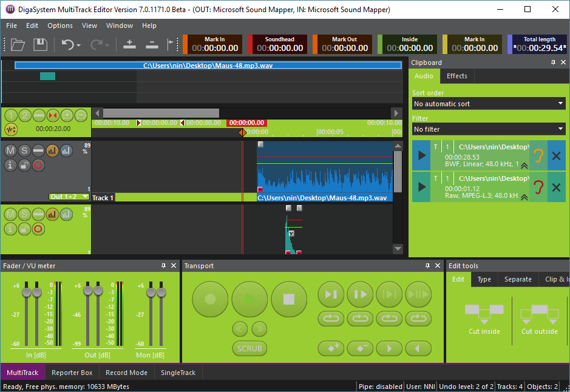Solo Track 1 with S button
Viewport: 570px width, 392px height.
[x=24, y=150]
